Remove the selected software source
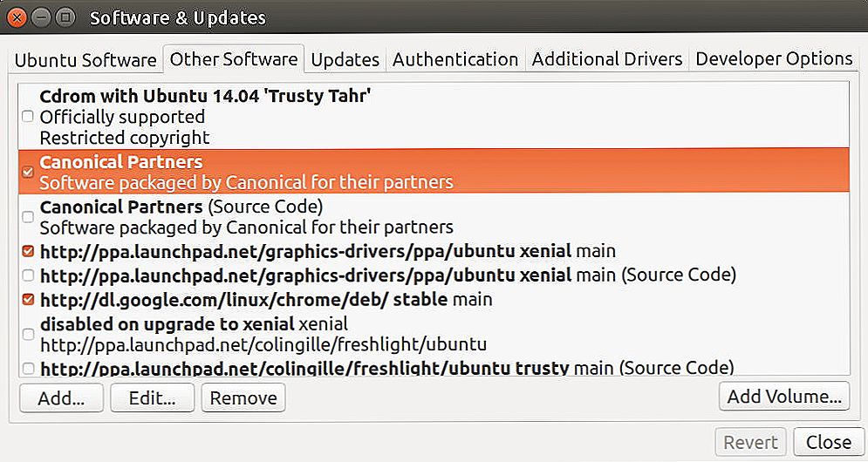The height and width of the screenshot is (462, 868). click(243, 397)
